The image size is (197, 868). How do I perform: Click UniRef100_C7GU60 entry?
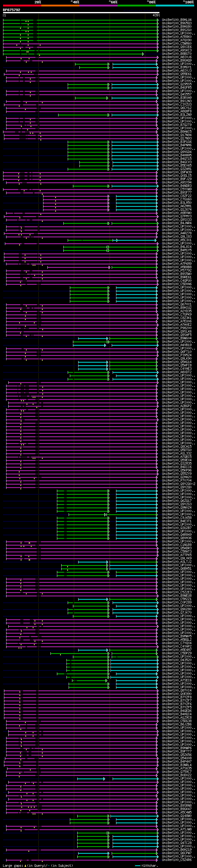[x=176, y=200]
